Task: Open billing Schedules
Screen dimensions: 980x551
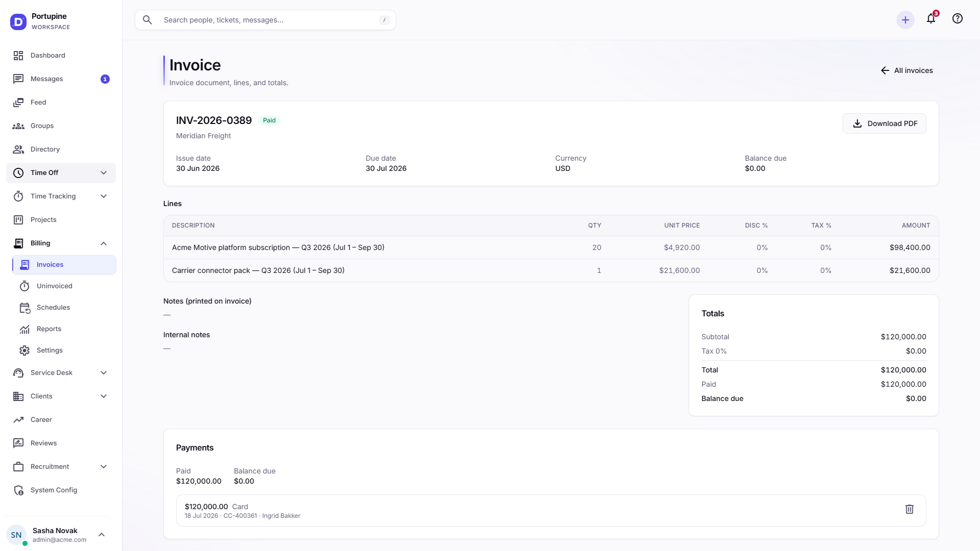Action: click(64, 308)
